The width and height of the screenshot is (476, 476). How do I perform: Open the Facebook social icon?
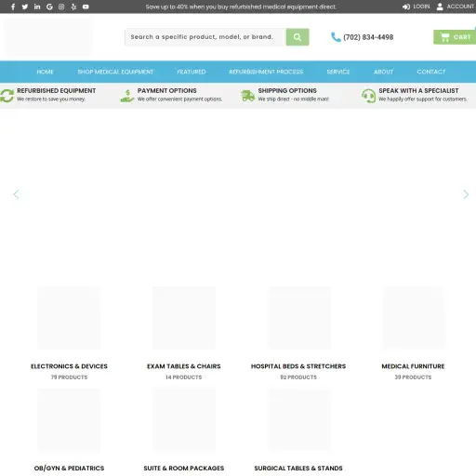13,7
